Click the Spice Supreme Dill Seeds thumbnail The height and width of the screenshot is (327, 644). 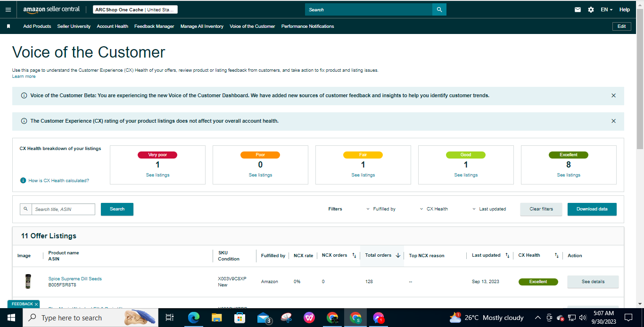(28, 282)
